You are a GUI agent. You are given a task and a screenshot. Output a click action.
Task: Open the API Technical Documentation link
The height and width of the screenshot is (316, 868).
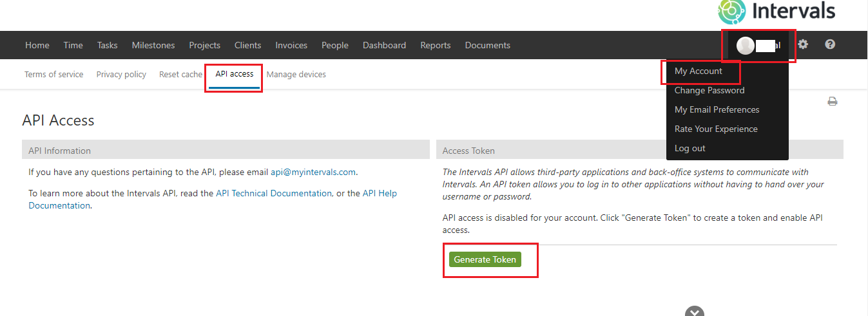(274, 193)
